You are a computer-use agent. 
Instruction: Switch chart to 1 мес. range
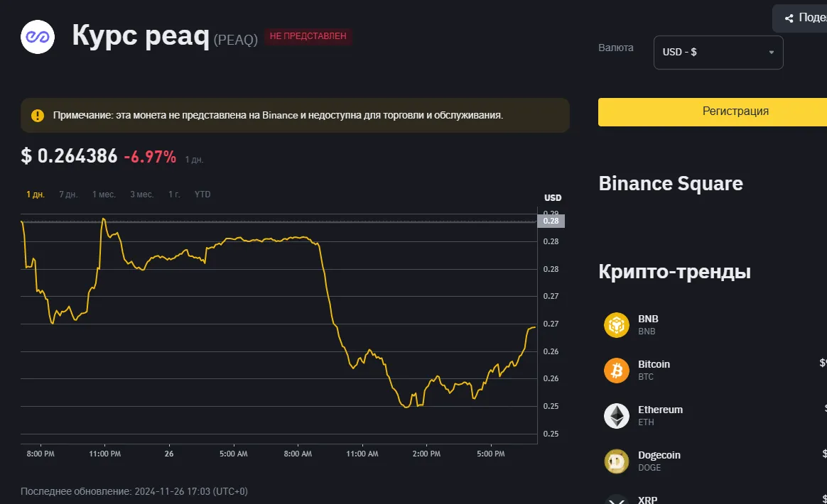click(104, 195)
